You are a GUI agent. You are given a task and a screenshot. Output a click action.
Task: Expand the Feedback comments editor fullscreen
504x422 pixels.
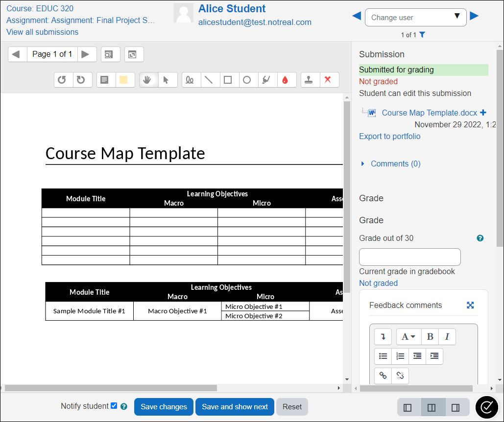(x=470, y=305)
